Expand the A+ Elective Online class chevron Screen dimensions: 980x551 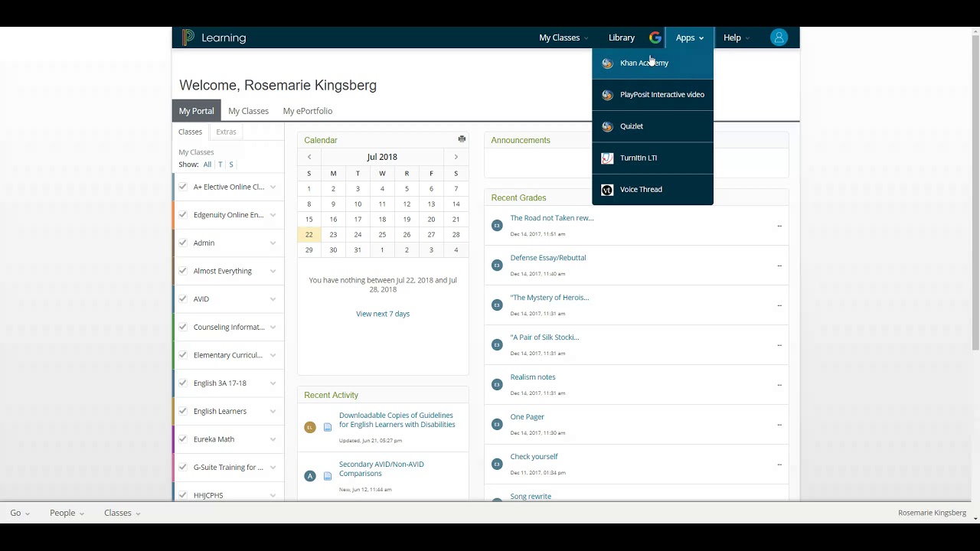point(273,187)
